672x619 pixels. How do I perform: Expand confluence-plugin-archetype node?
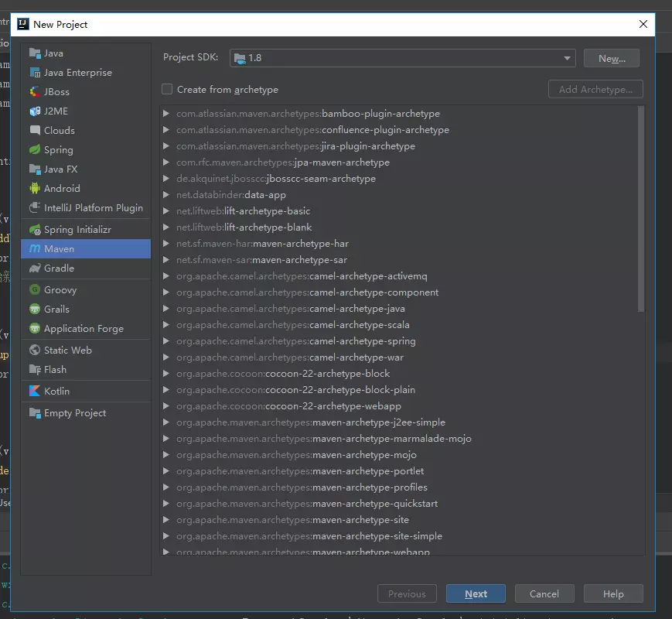click(165, 130)
